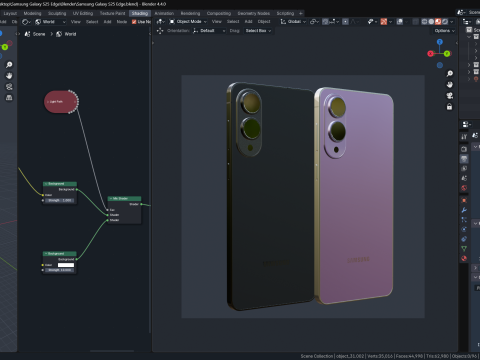Open Render properties tab icon
This screenshot has height=360, width=480.
464,149
